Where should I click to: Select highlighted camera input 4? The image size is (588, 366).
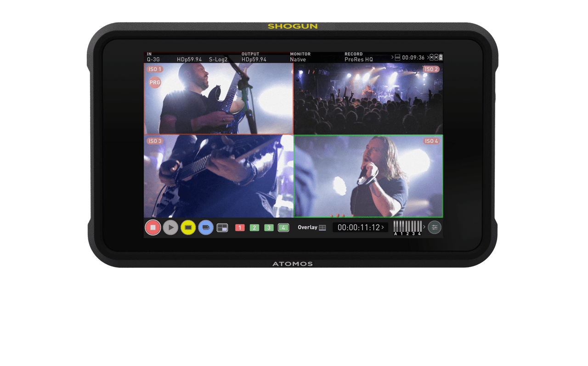(283, 228)
